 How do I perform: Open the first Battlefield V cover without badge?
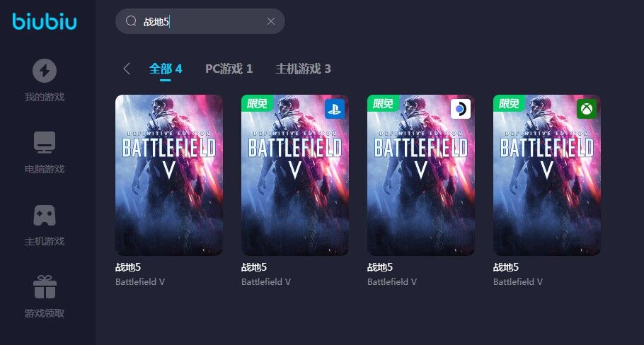coord(169,175)
